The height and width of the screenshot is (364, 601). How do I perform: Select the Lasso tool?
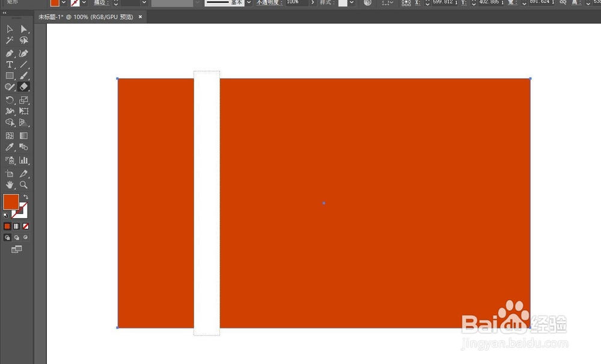[x=24, y=40]
